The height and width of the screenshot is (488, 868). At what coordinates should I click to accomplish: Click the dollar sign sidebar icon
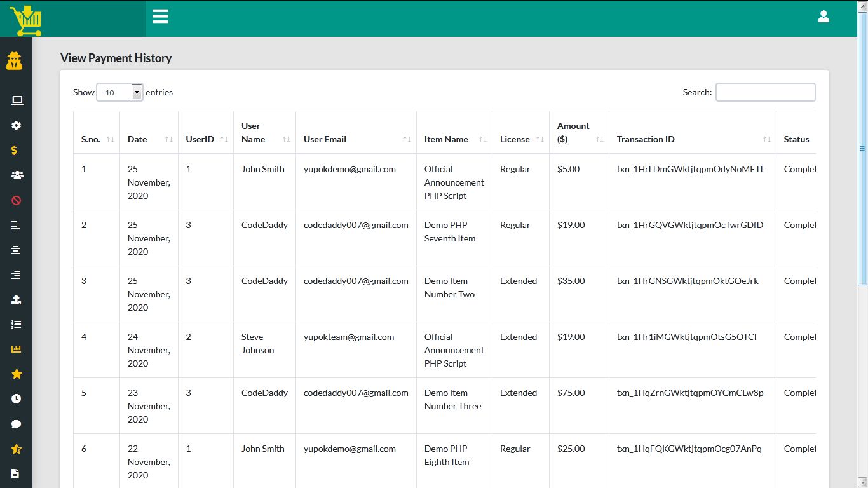coord(15,151)
